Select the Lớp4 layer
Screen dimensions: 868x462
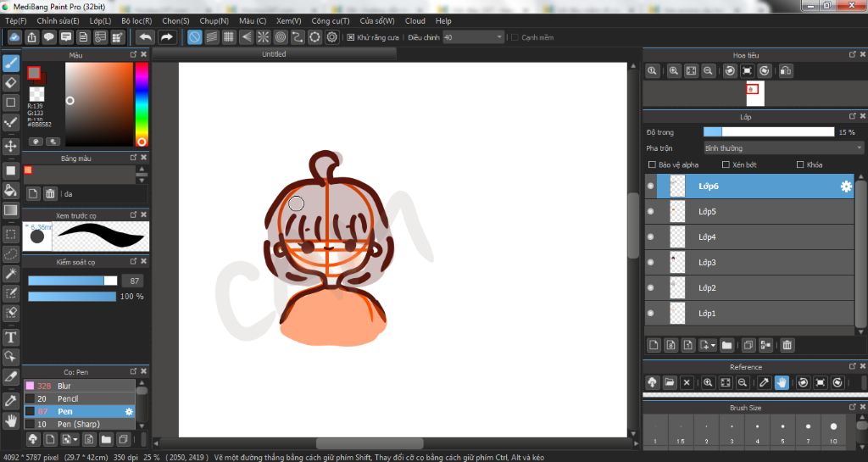tap(750, 237)
